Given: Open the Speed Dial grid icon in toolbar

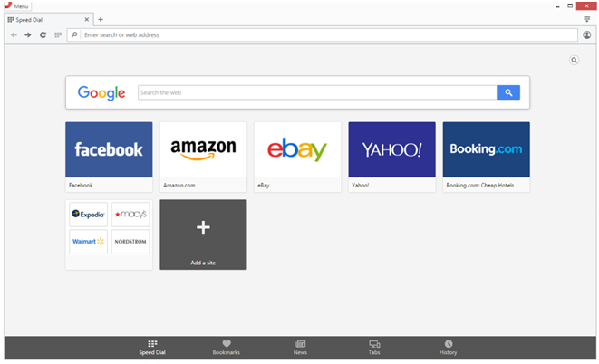Looking at the screenshot, I should pos(58,34).
